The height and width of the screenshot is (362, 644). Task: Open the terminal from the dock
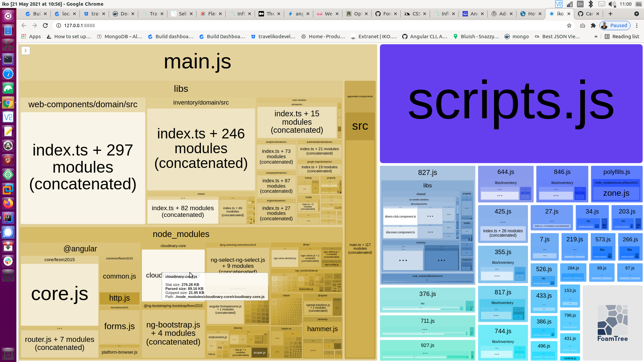click(8, 59)
